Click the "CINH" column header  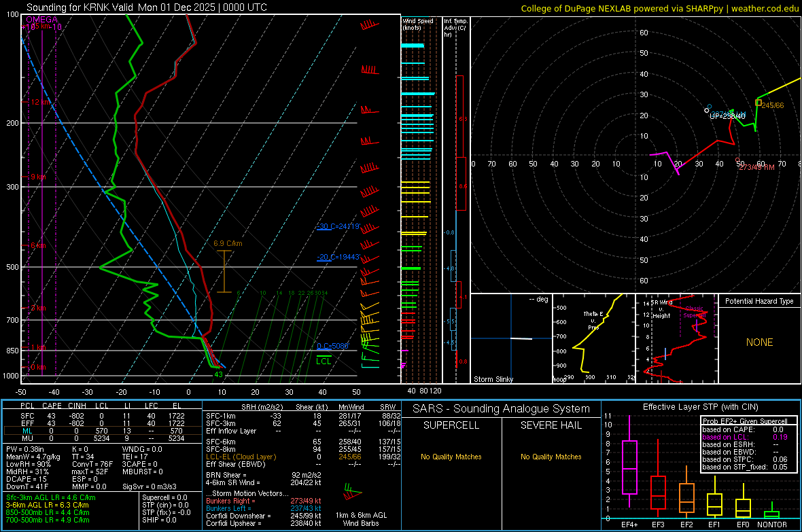tap(77, 406)
